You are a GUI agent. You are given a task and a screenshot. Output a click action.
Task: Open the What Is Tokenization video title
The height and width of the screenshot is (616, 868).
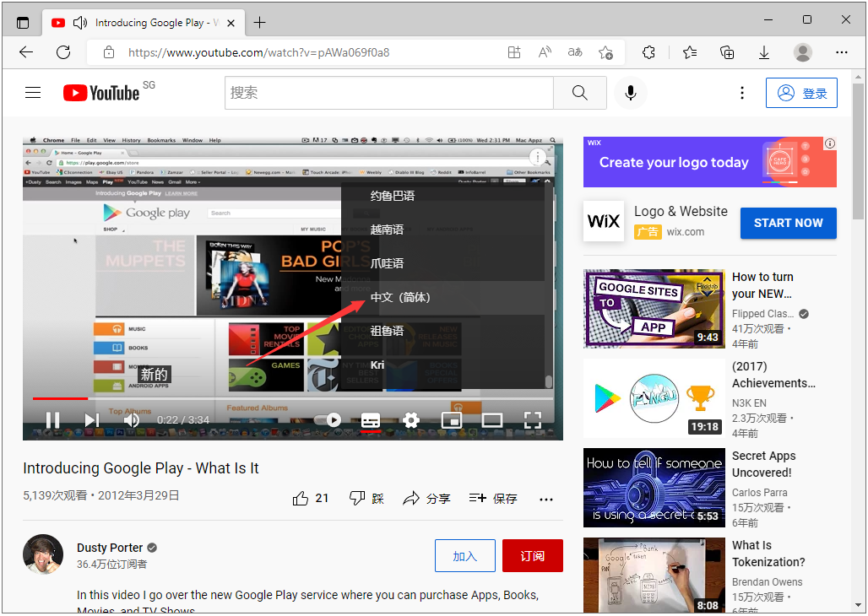768,554
